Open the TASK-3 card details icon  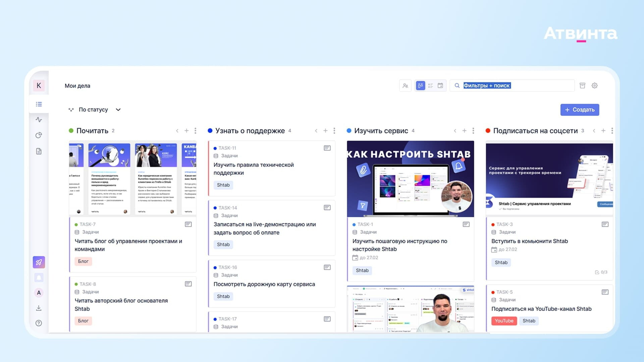[605, 224]
